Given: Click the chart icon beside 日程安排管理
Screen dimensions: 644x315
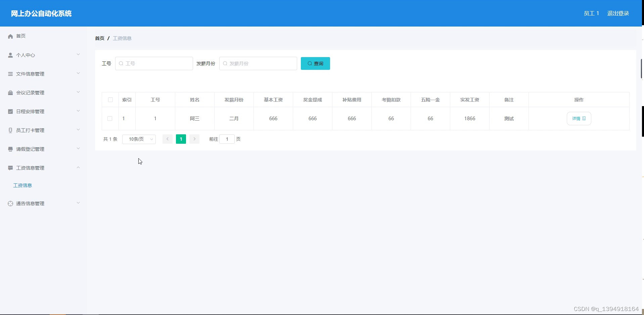Looking at the screenshot, I should click(10, 111).
